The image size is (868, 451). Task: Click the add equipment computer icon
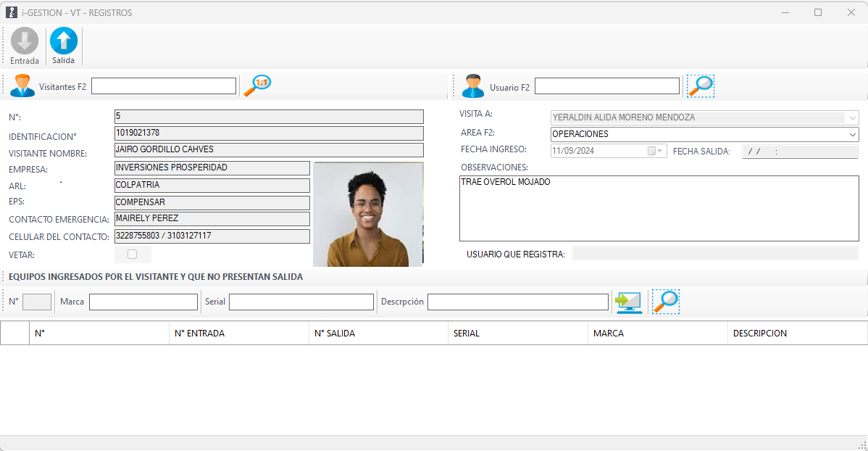628,302
